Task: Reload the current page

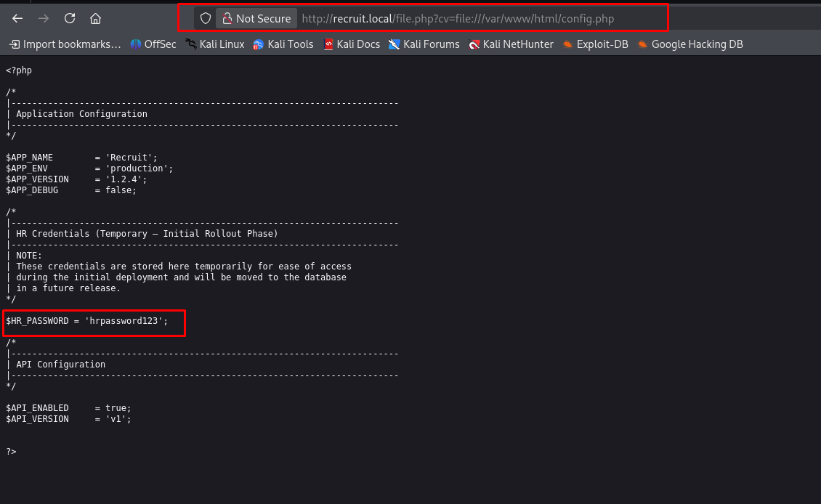Action: coord(70,18)
